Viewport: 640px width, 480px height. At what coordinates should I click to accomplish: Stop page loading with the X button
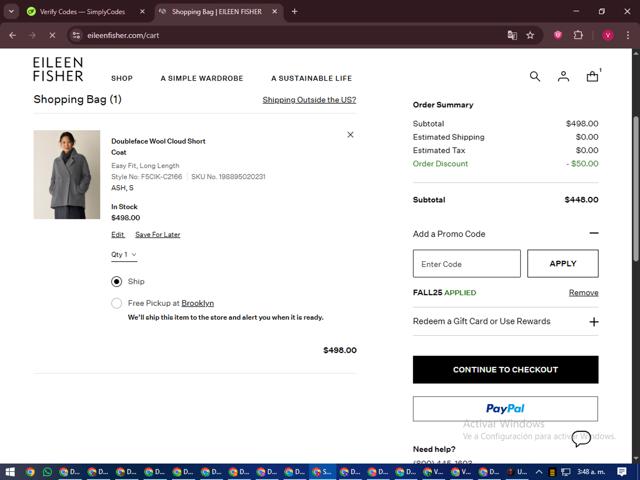coord(52,36)
